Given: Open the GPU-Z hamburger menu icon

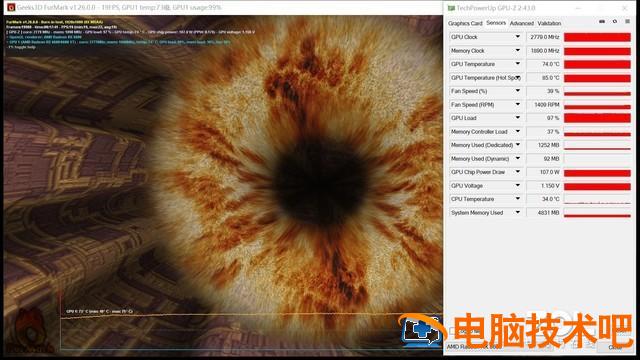Looking at the screenshot, I should coord(627,22).
